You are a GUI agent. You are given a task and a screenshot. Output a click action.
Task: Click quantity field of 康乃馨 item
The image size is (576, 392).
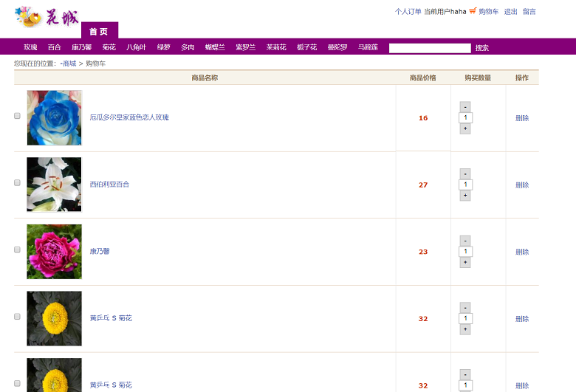point(465,251)
